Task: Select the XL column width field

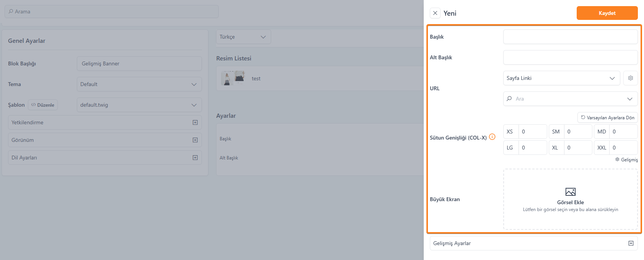Action: [x=578, y=148]
